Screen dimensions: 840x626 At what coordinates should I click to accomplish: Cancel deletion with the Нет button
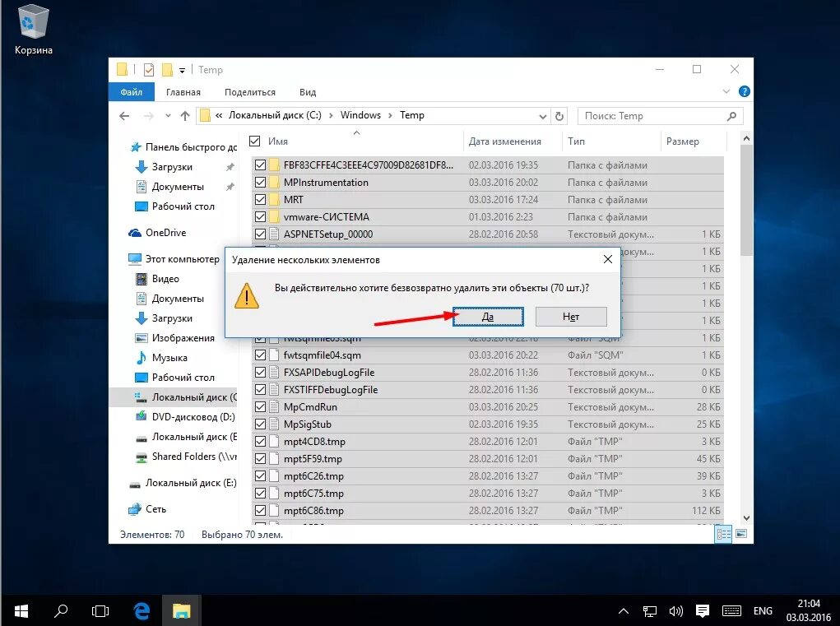tap(570, 317)
